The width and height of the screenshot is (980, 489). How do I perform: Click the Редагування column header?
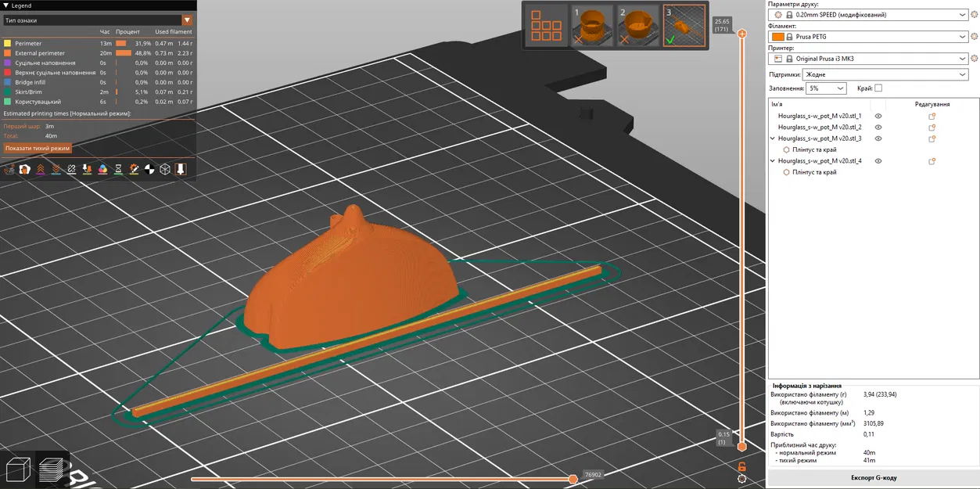[x=932, y=104]
